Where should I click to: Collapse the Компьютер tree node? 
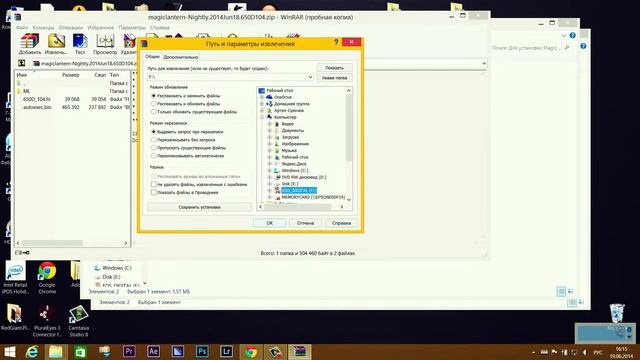pos(262,117)
